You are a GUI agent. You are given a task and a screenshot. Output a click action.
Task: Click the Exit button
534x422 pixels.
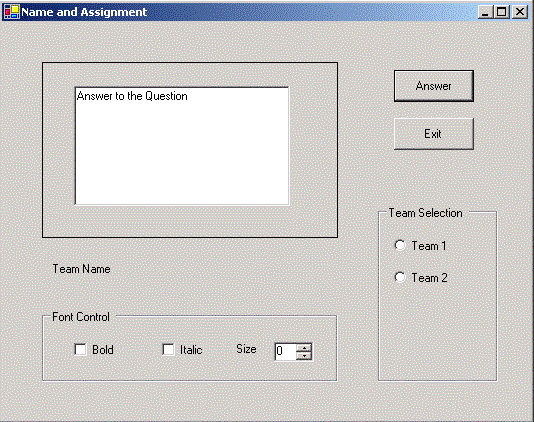coord(434,134)
